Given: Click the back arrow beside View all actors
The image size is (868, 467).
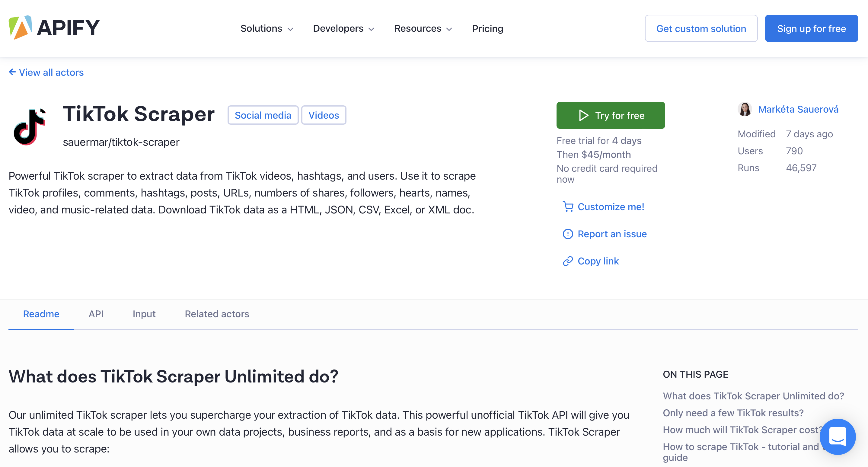Looking at the screenshot, I should coord(12,72).
